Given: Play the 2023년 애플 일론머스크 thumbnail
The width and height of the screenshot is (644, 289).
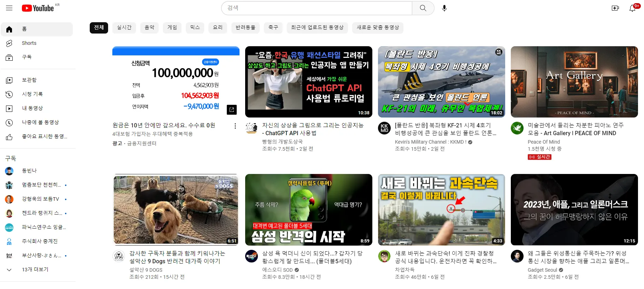Looking at the screenshot, I should (574, 210).
